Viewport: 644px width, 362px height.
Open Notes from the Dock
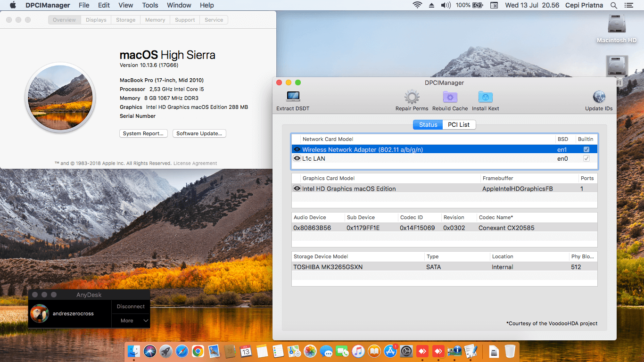pyautogui.click(x=262, y=351)
